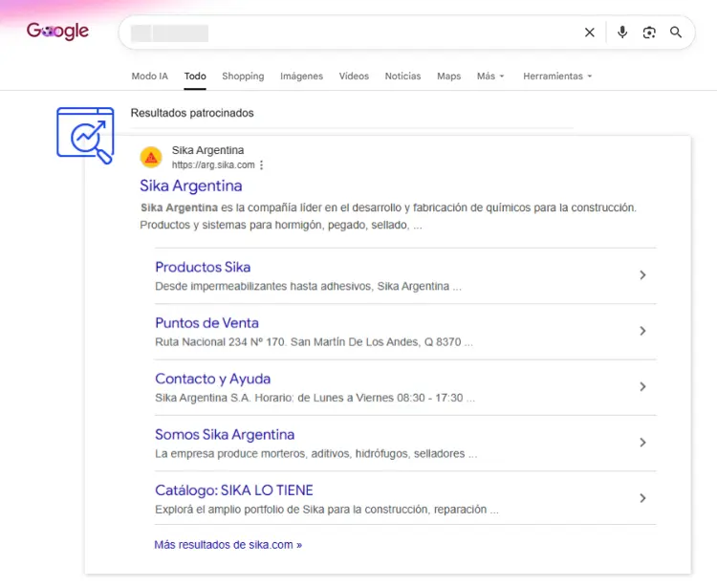The height and width of the screenshot is (588, 717).
Task: Open search by image camera icon
Action: (x=649, y=33)
